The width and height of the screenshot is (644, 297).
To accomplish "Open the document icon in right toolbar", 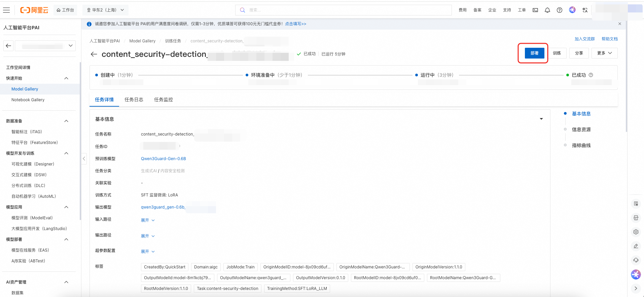I will coord(636,203).
